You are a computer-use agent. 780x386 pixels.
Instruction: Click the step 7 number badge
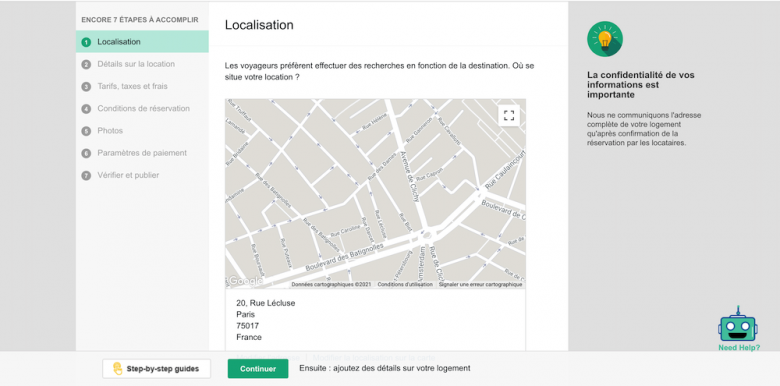tap(87, 176)
